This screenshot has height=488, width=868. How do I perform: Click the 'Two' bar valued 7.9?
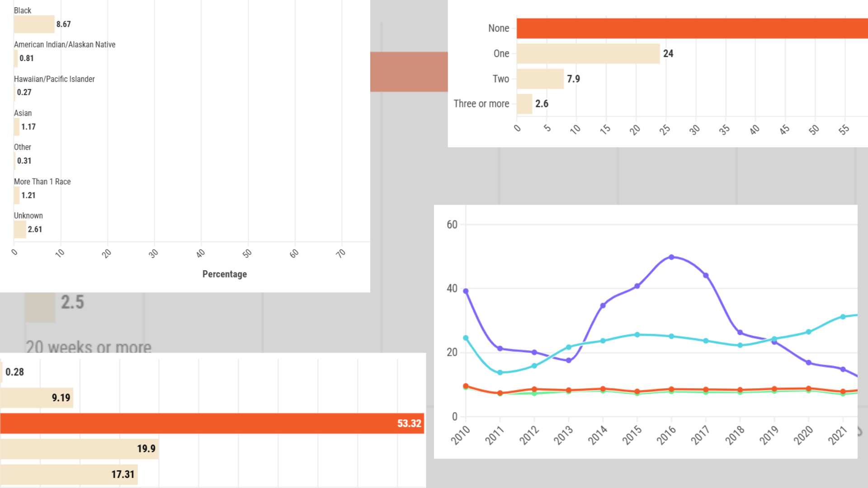pyautogui.click(x=540, y=79)
